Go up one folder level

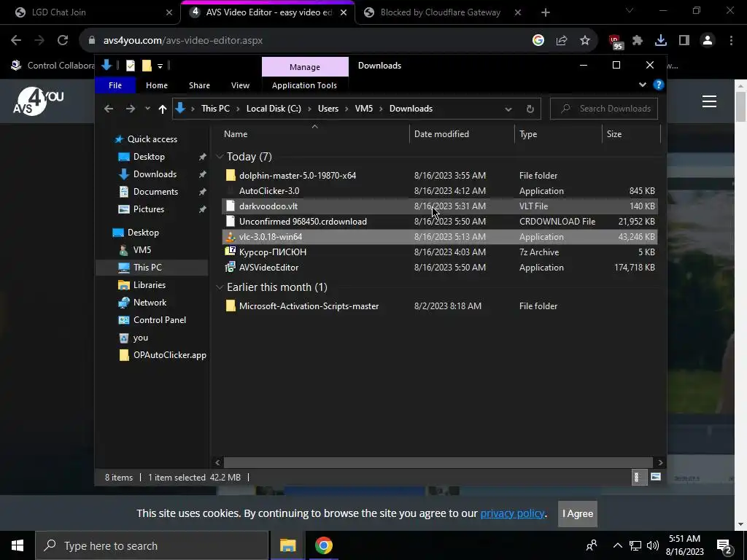[163, 109]
